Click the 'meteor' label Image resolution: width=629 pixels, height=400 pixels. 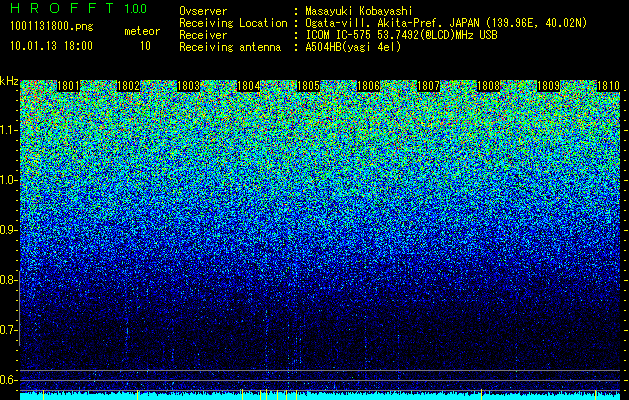[x=142, y=31]
